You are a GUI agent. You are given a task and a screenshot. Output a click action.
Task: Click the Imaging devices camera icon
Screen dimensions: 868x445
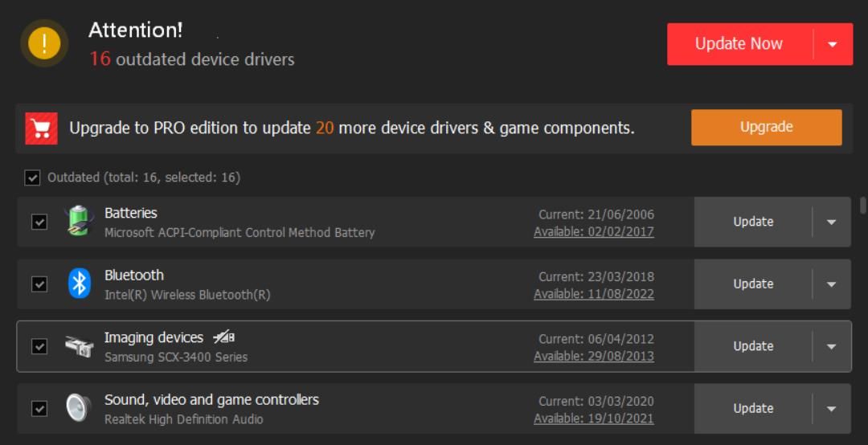coord(79,347)
